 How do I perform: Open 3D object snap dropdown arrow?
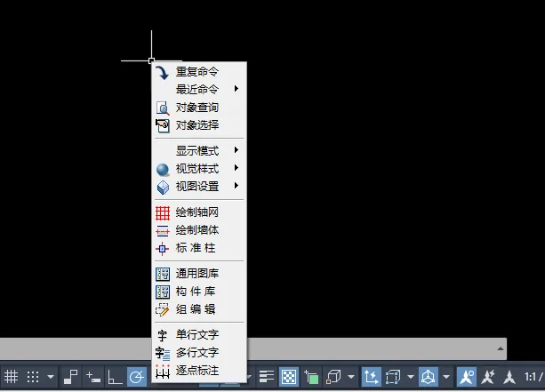pos(351,377)
